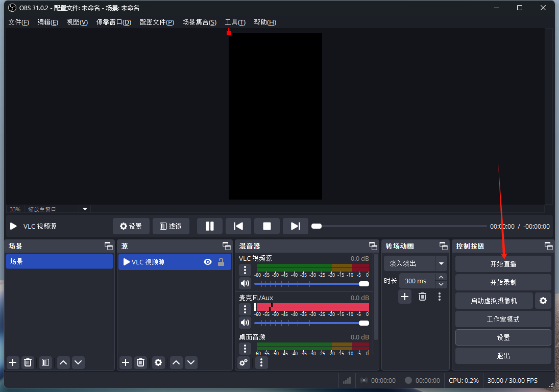This screenshot has width=559, height=392.
Task: Add a new scene transition
Action: 405,297
